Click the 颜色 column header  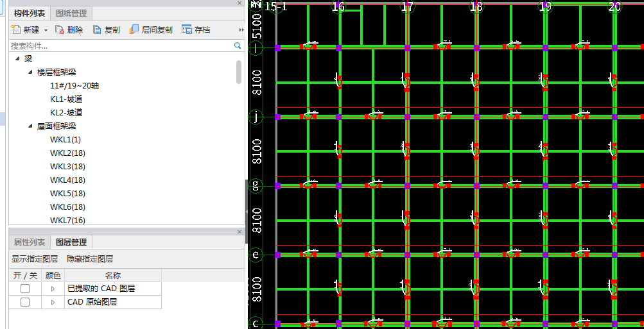click(x=53, y=275)
